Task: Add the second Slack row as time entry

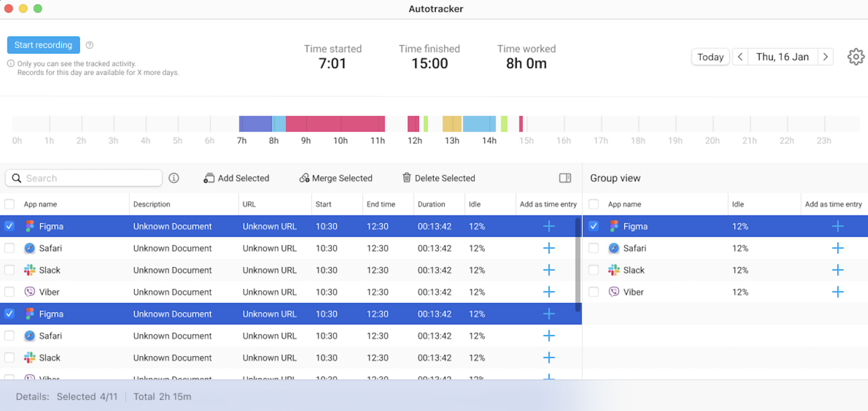Action: [549, 358]
